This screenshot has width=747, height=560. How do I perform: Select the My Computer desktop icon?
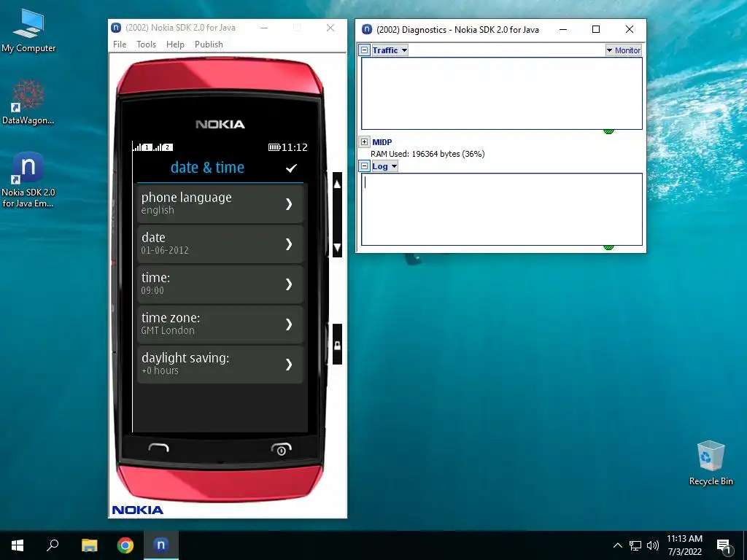click(x=28, y=31)
